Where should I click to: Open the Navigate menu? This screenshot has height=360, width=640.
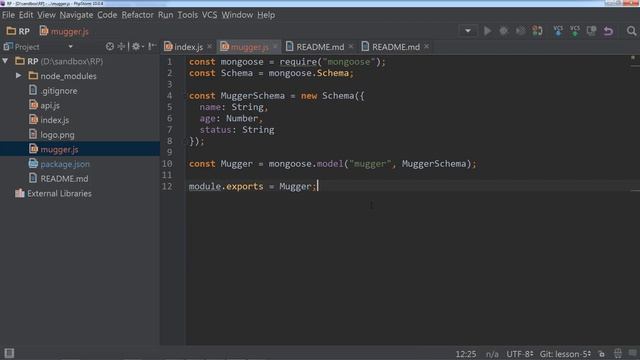pos(76,15)
